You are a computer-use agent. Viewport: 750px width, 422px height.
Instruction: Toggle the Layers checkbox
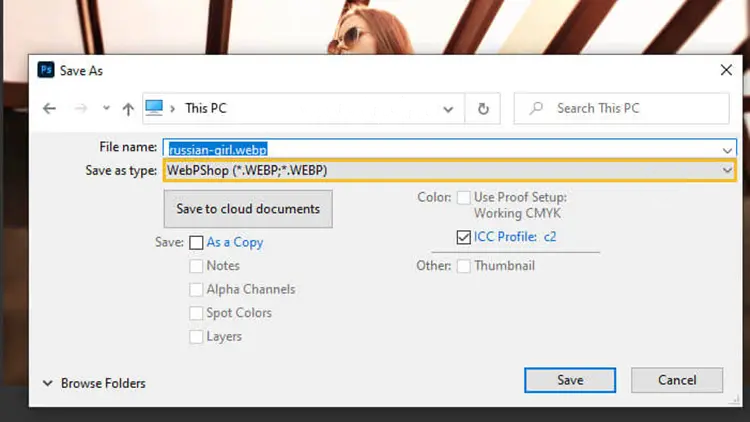point(196,336)
